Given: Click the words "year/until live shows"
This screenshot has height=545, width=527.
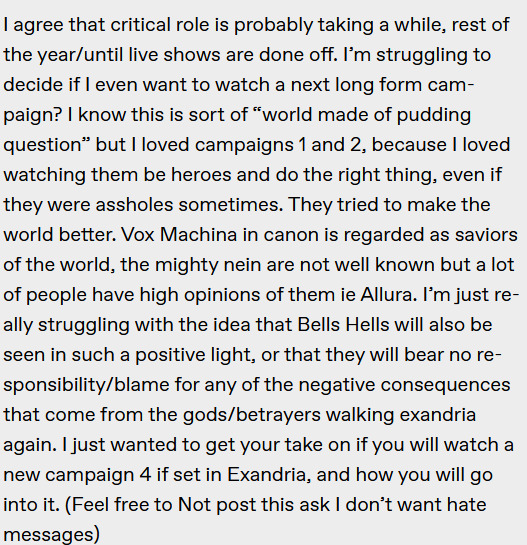Looking at the screenshot, I should coord(129,55).
